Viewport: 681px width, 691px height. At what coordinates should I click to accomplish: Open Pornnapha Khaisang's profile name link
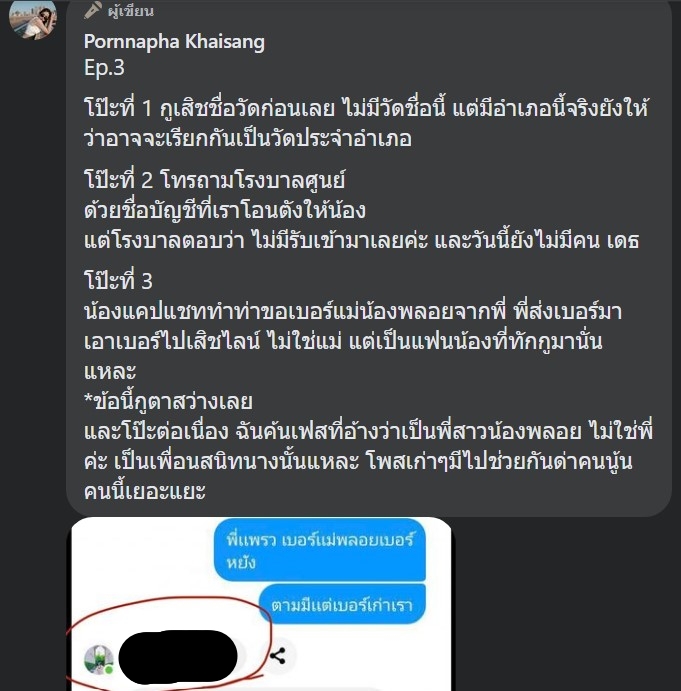[x=174, y=42]
